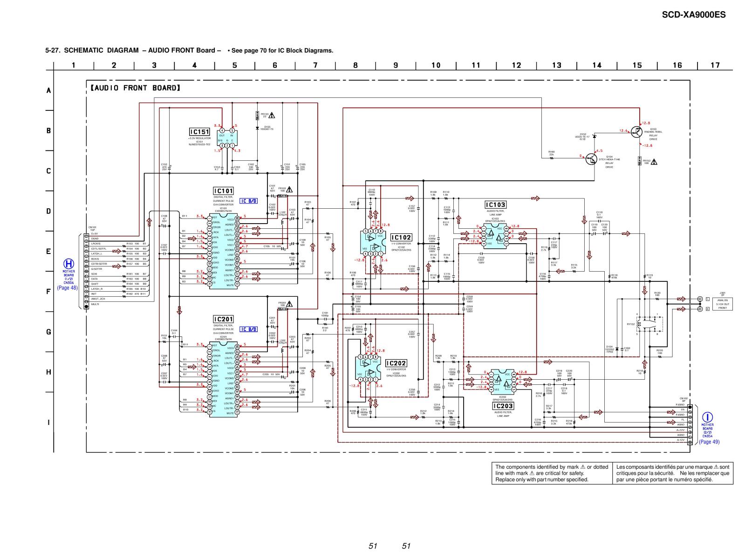Image resolution: width=745 pixels, height=560 pixels.
Task: Click MOTHER BOARD (1/2) CN306 reference
Action: pos(69,277)
